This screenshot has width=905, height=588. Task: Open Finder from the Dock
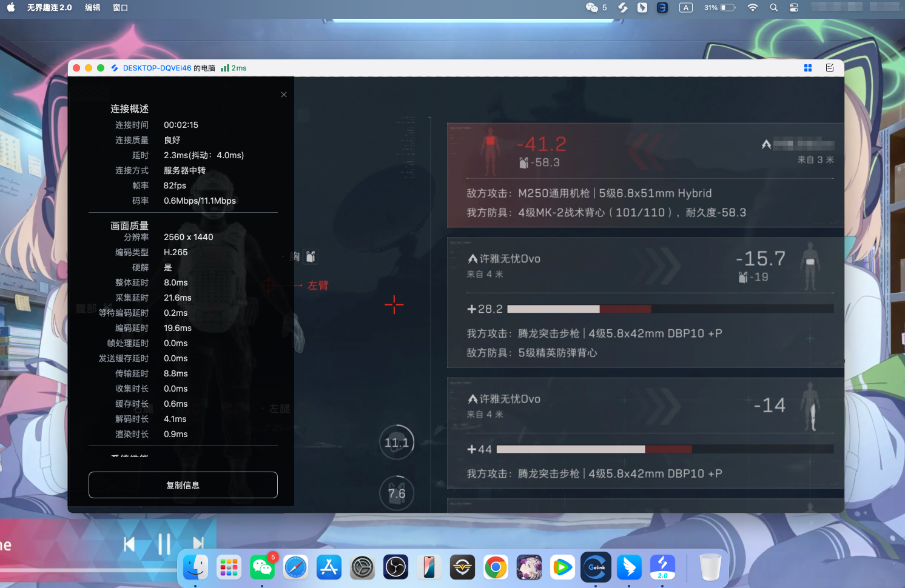pyautogui.click(x=195, y=567)
